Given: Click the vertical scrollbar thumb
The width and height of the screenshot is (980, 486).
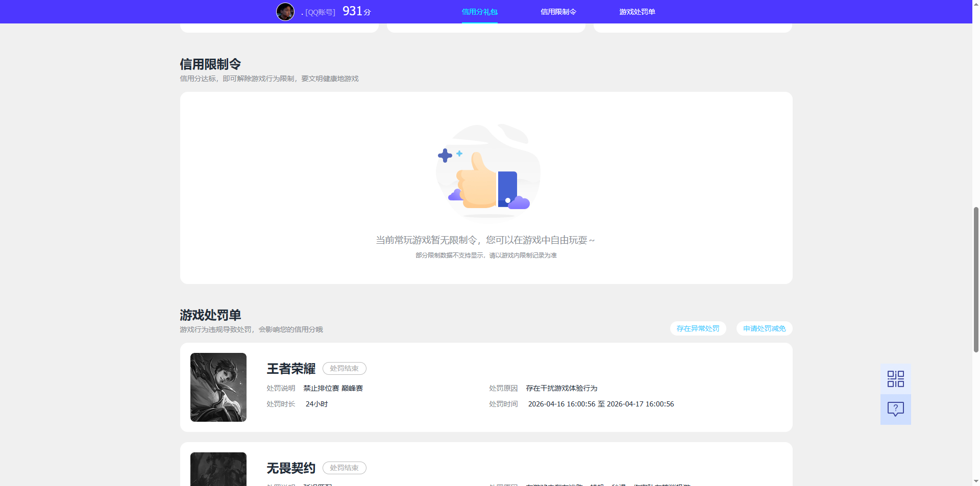Looking at the screenshot, I should (976, 279).
